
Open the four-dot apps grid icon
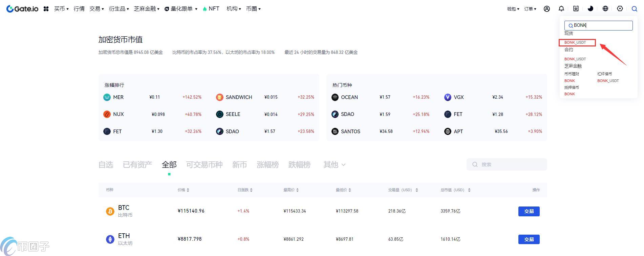(46, 9)
